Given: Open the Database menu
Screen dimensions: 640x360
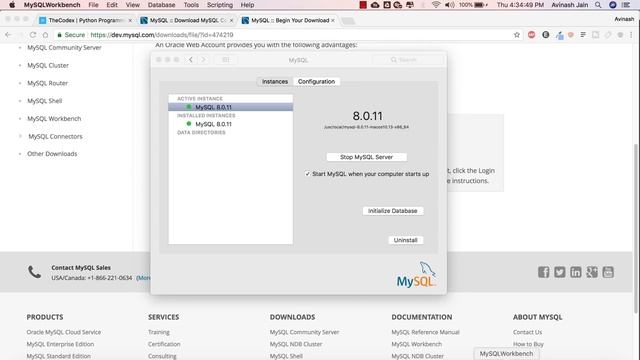Looking at the screenshot, I should pyautogui.click(x=161, y=5).
